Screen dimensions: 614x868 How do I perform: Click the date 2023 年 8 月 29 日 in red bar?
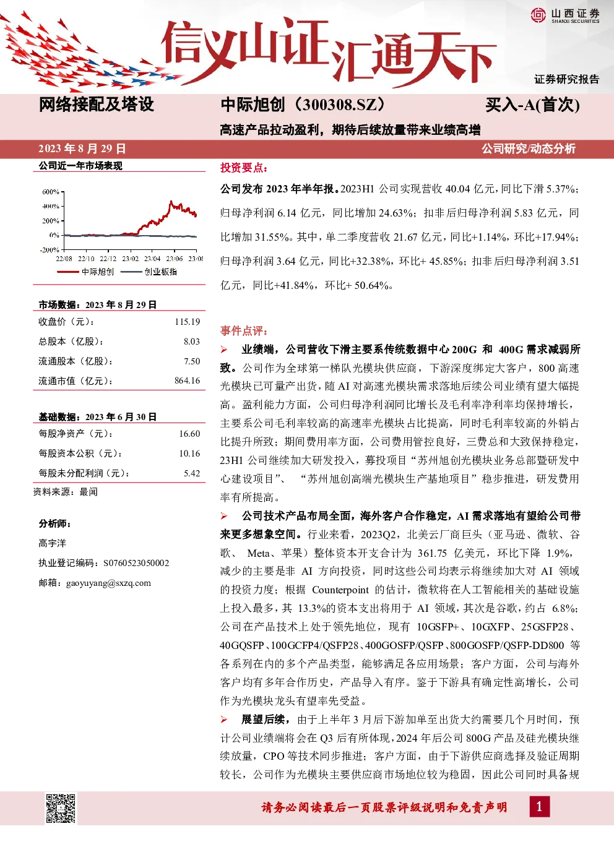click(x=82, y=148)
